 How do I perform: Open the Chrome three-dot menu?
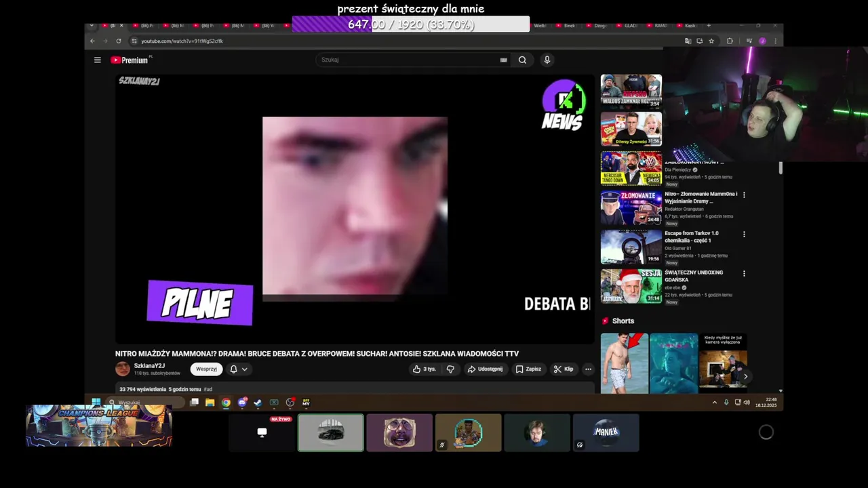(775, 41)
